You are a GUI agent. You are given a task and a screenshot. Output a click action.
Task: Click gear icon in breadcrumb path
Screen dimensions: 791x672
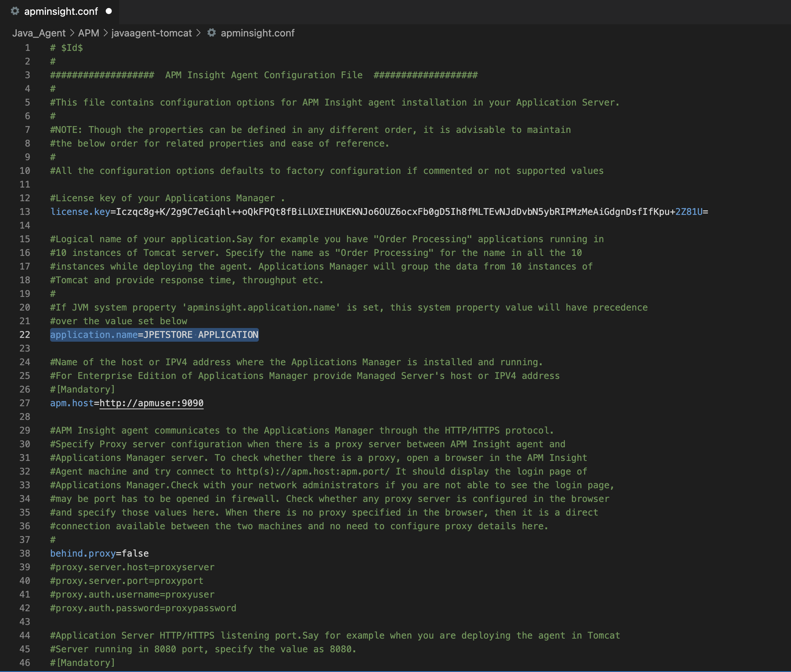click(211, 33)
